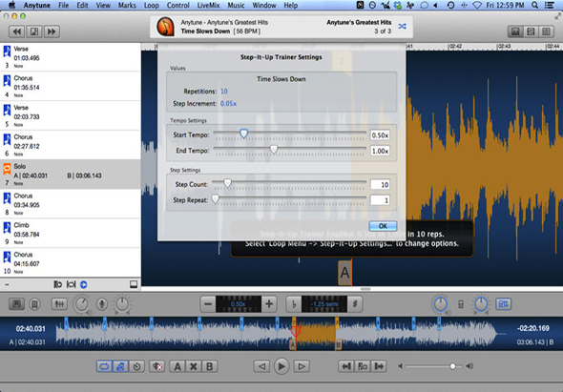Click the microphone button
563x392 pixels.
[x=102, y=304]
